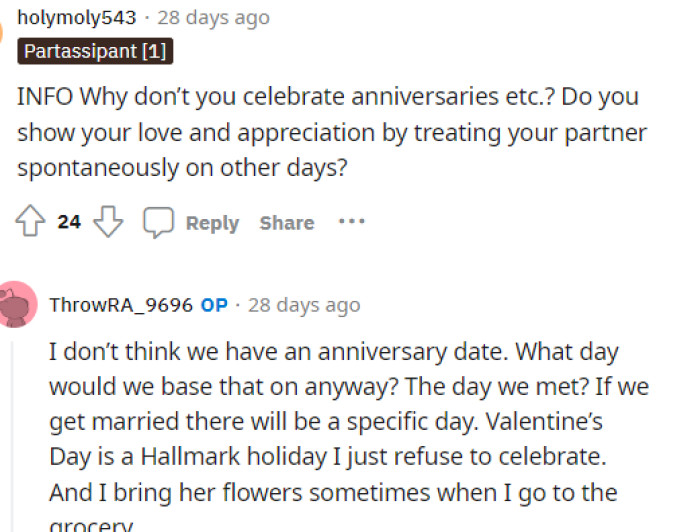Click the 'INFO Why don't you celebrate' line

point(327,98)
